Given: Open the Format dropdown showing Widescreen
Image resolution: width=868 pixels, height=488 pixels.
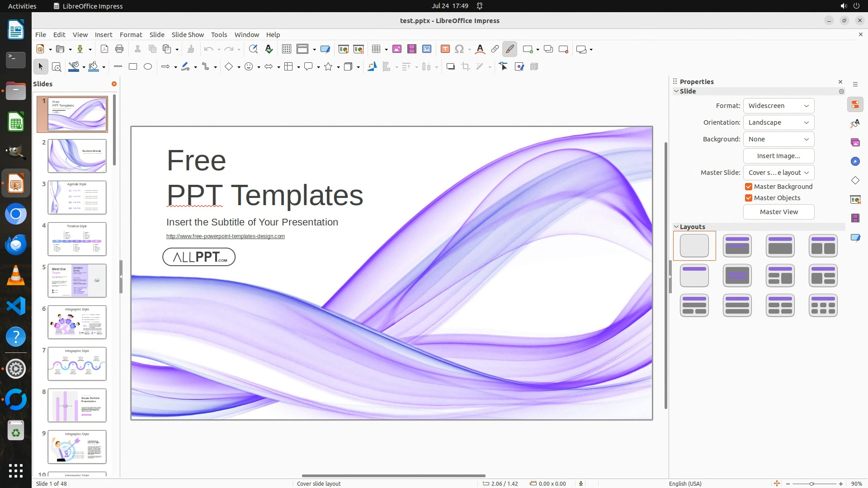Looking at the screenshot, I should [778, 106].
